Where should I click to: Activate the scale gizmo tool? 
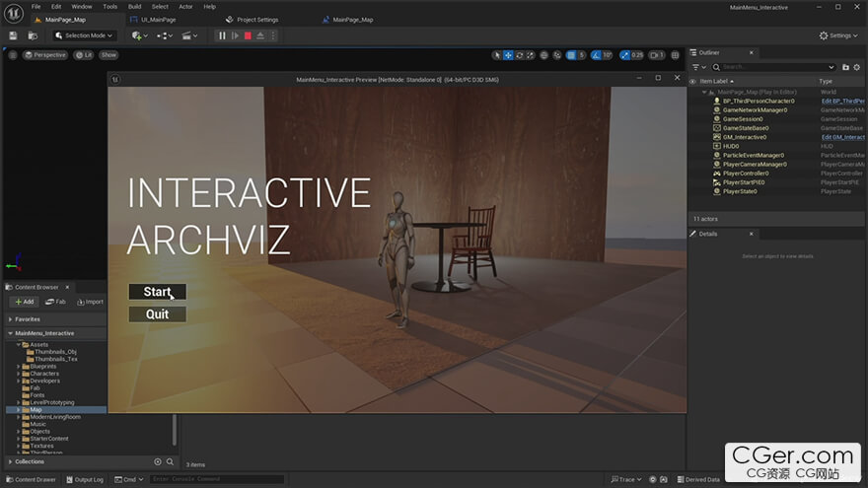pos(531,55)
